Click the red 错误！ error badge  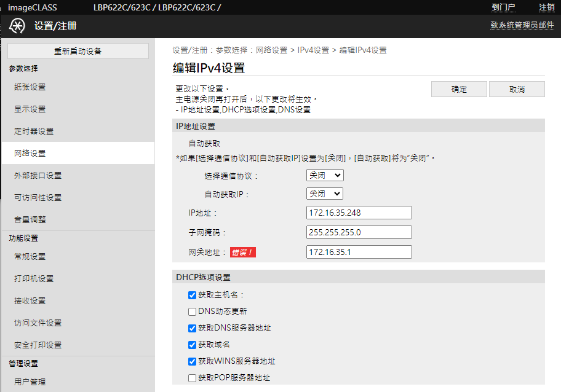[242, 253]
